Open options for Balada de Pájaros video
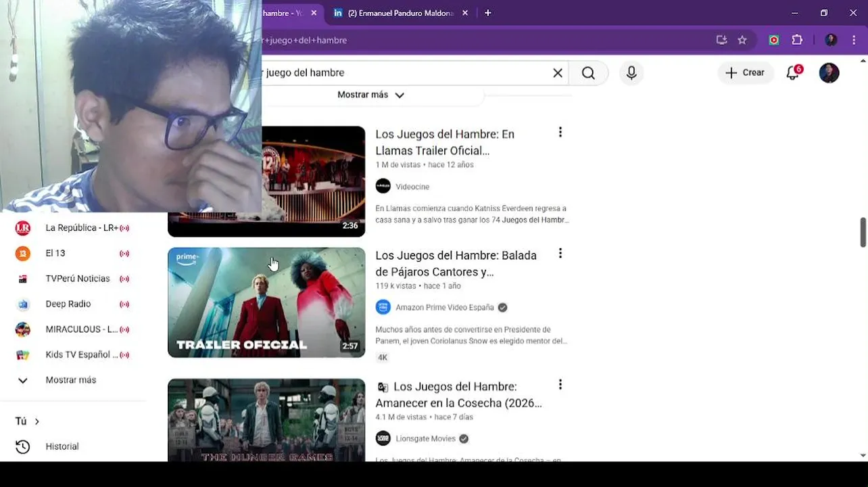Viewport: 868px width, 487px height. click(560, 254)
